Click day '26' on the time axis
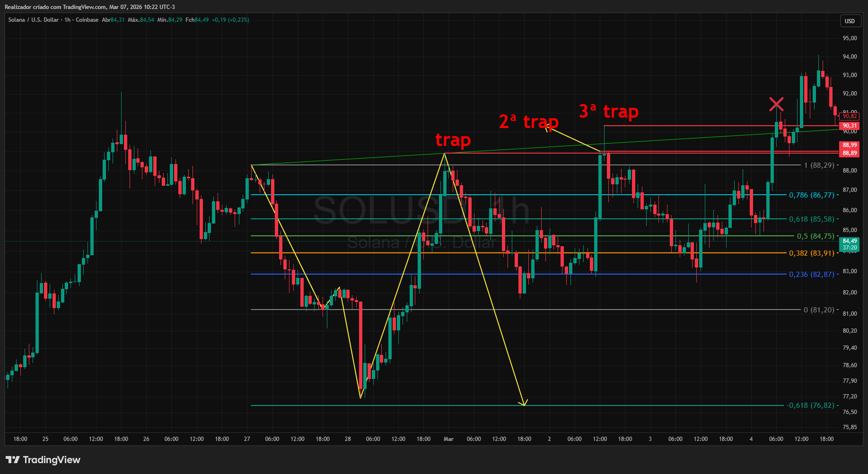 pyautogui.click(x=146, y=439)
